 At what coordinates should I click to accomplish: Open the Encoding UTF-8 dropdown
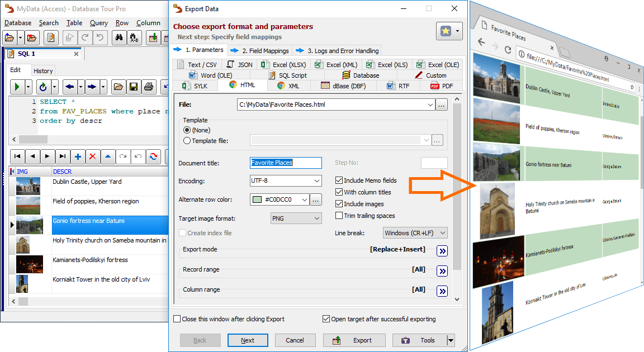coord(317,181)
